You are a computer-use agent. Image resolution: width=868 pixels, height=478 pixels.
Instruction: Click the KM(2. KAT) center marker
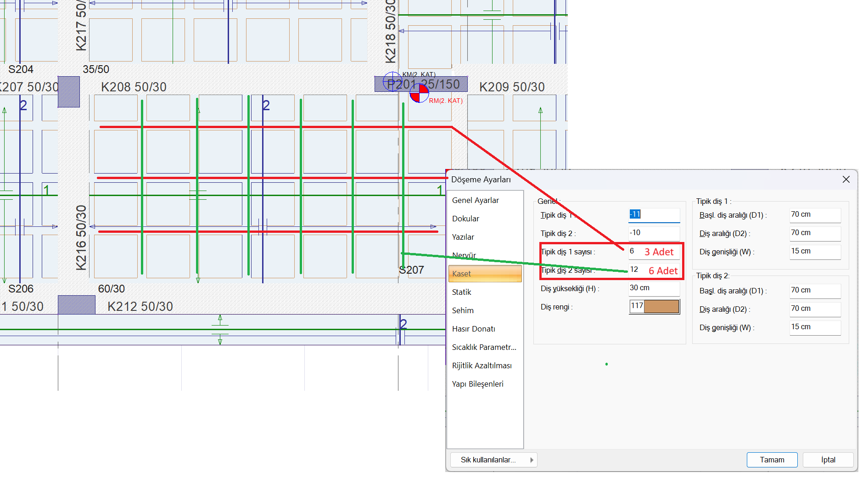[392, 81]
